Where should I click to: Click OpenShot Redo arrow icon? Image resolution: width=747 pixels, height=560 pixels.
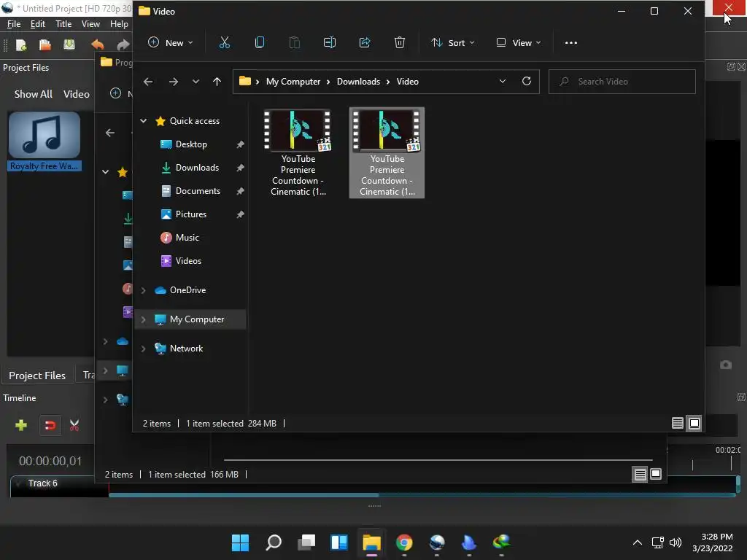(123, 44)
